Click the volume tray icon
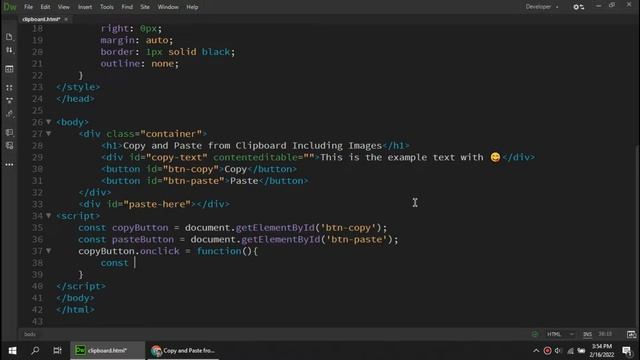 (x=558, y=351)
